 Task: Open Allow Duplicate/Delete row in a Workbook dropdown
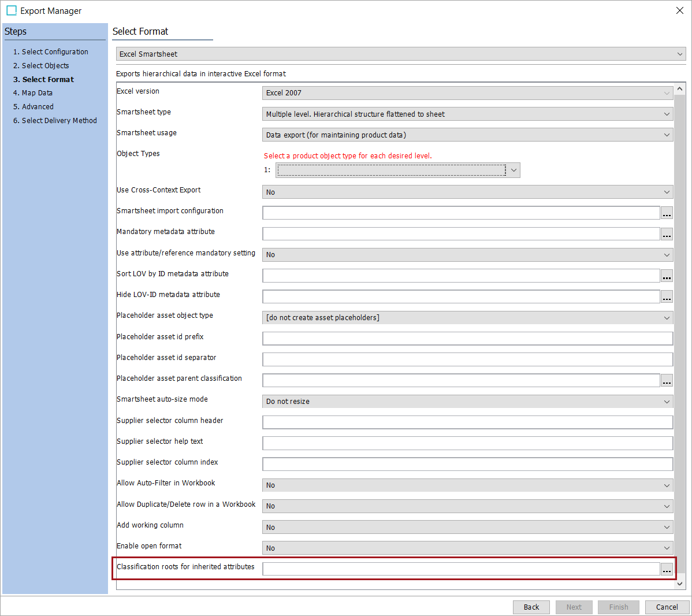coord(467,506)
